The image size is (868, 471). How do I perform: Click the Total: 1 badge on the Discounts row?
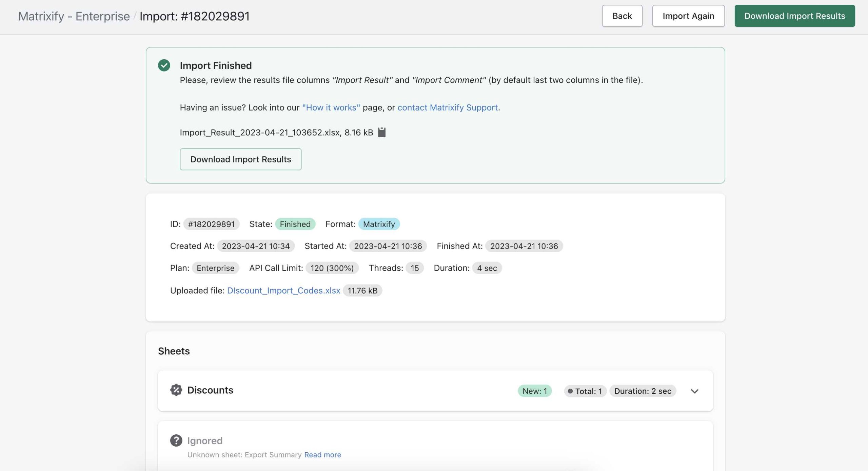point(585,391)
